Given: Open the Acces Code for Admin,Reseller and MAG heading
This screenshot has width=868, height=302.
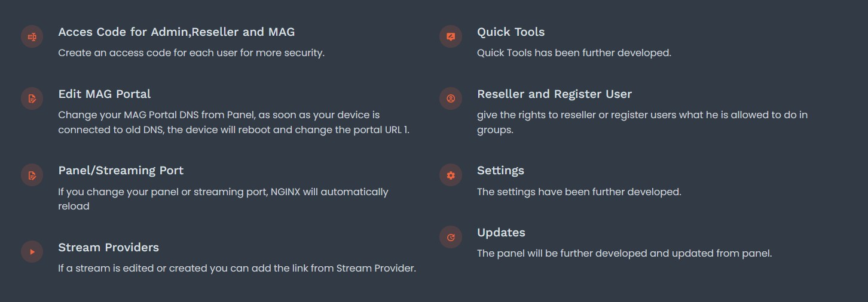Looking at the screenshot, I should [x=176, y=32].
